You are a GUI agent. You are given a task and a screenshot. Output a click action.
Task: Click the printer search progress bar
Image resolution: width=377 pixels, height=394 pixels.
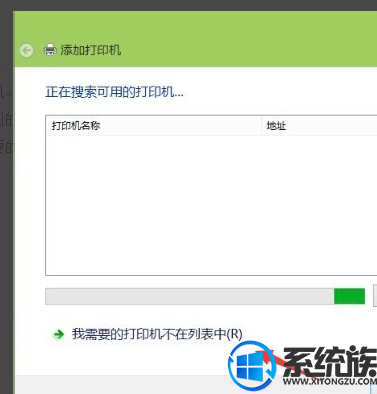click(205, 296)
